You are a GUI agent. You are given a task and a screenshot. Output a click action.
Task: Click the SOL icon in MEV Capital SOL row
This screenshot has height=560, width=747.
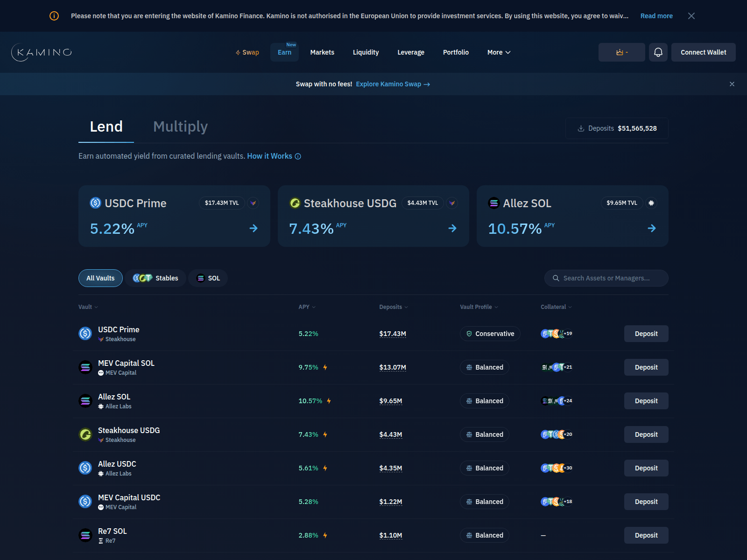(85, 367)
